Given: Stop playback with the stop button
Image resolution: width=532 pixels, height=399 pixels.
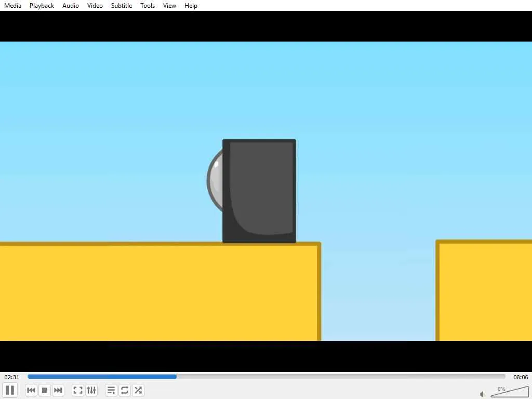Looking at the screenshot, I should pos(45,390).
